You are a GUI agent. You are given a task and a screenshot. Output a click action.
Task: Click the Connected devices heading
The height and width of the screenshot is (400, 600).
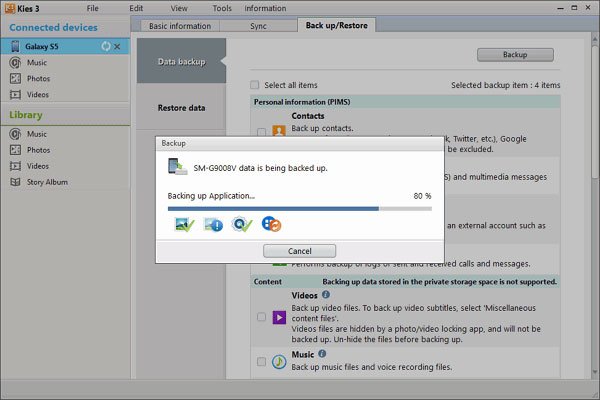53,28
